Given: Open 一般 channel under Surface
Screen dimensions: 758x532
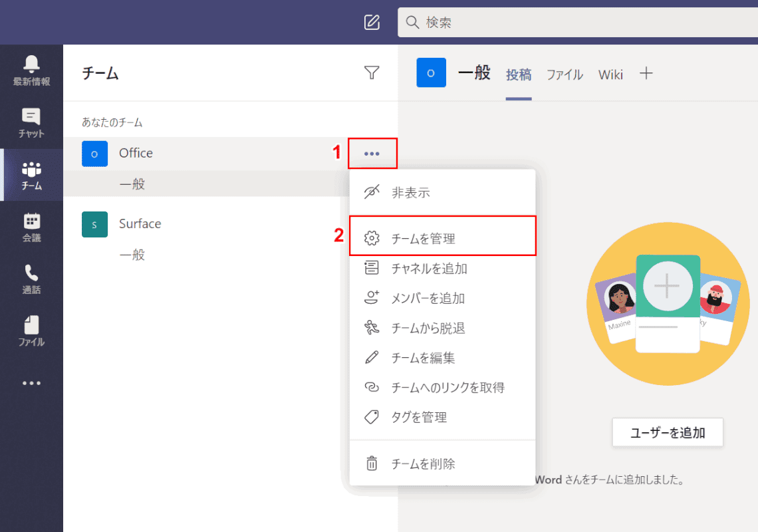Looking at the screenshot, I should click(206, 255).
